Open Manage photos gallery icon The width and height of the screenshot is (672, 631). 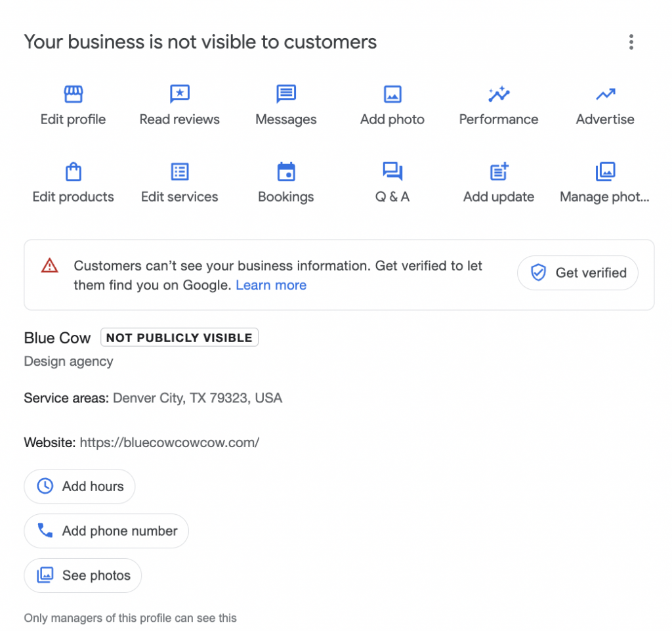(605, 172)
